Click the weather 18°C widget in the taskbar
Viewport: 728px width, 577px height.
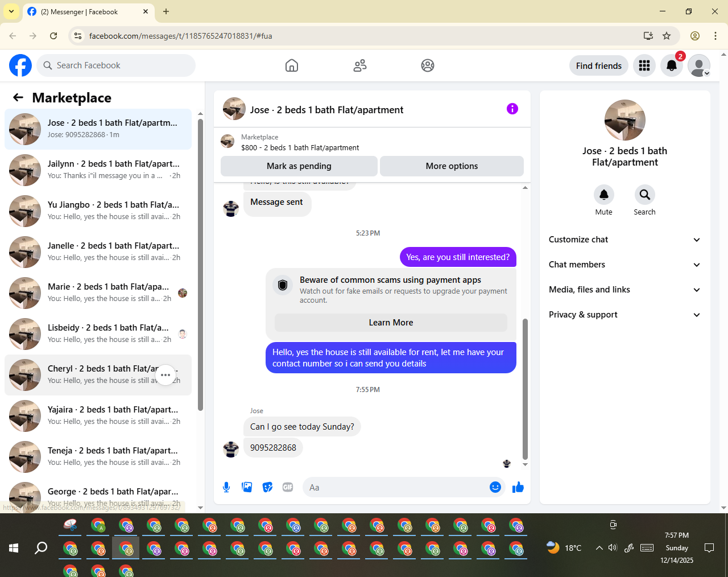pos(564,548)
